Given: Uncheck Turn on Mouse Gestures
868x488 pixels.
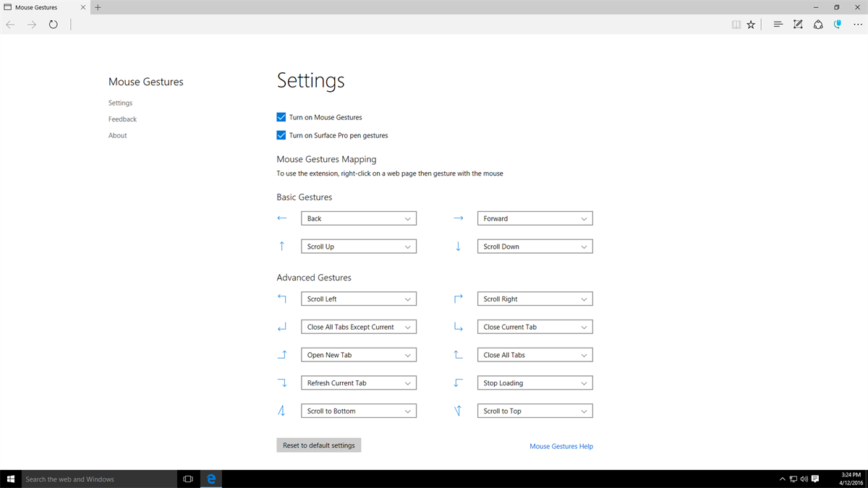Looking at the screenshot, I should point(281,117).
